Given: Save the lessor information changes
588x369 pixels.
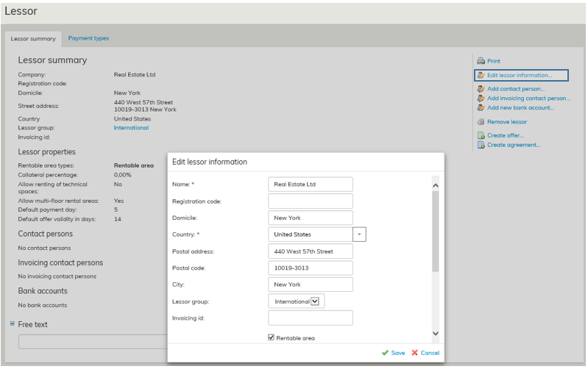Looking at the screenshot, I should [x=393, y=353].
